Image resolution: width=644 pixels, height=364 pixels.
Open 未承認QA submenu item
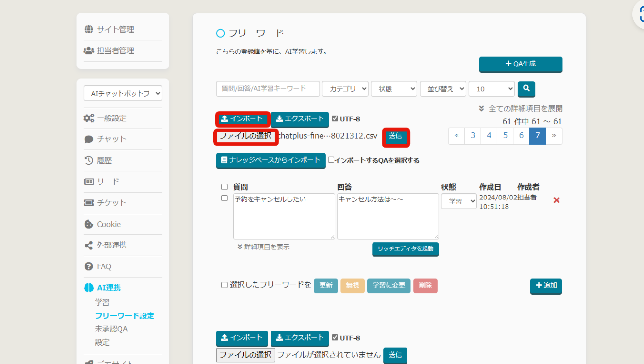pos(111,329)
